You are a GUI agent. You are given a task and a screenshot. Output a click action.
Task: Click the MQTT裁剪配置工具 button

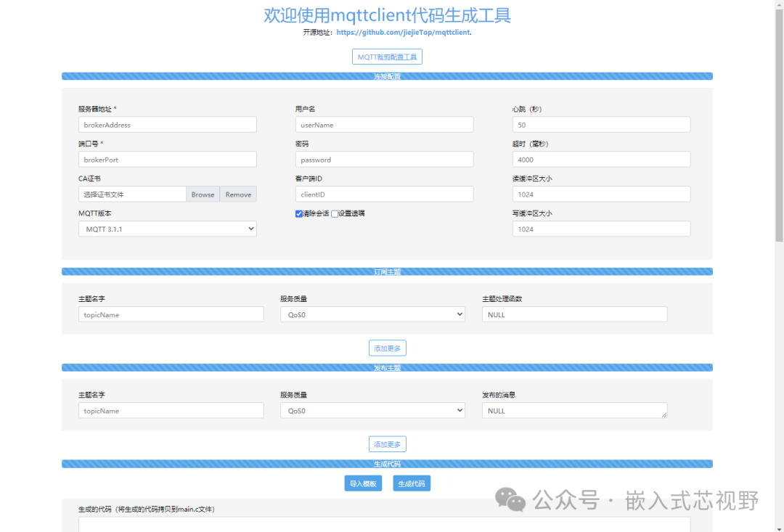click(387, 57)
